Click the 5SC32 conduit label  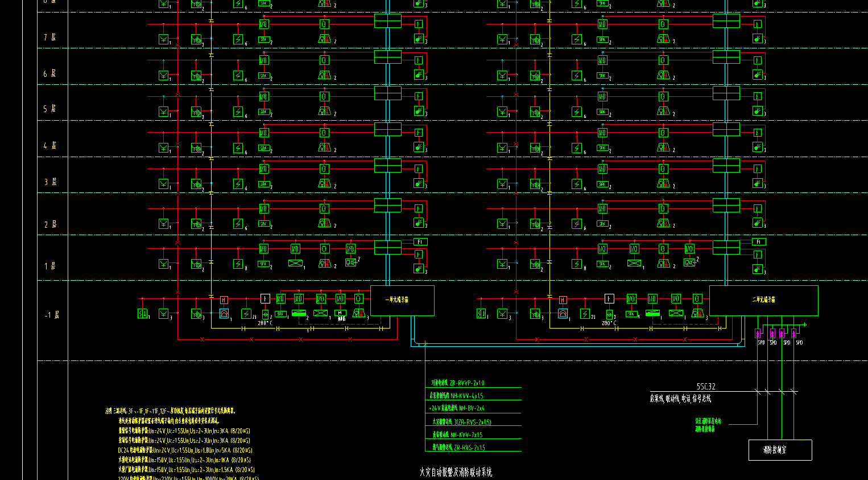click(706, 386)
